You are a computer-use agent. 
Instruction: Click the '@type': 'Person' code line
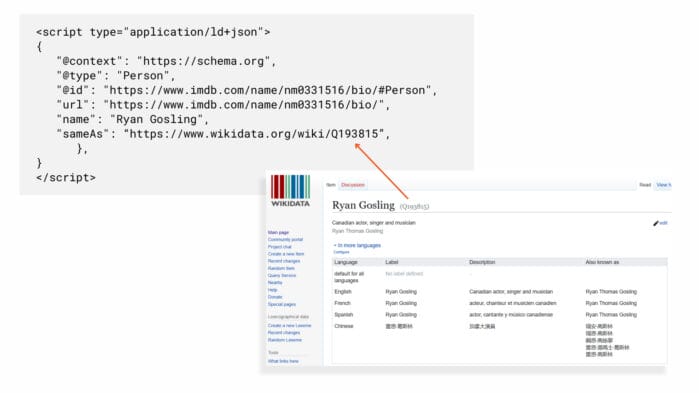(x=115, y=76)
